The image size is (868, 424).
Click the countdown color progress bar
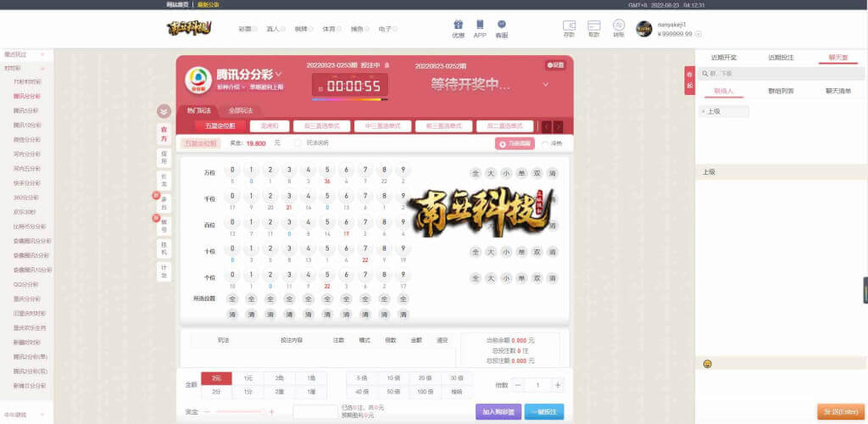(x=350, y=99)
